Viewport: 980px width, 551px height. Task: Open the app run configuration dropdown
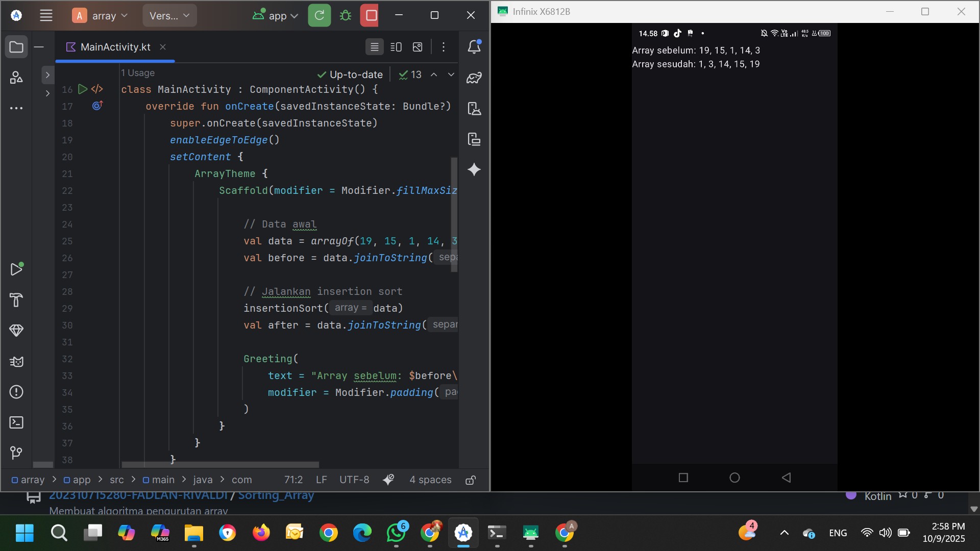276,16
